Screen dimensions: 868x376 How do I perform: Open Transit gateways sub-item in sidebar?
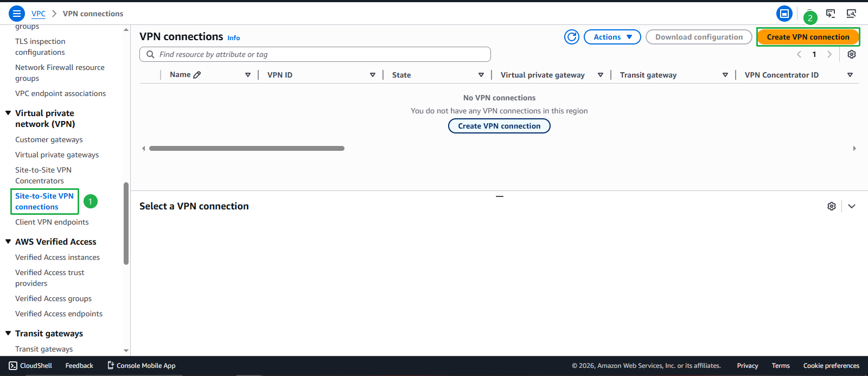tap(44, 349)
